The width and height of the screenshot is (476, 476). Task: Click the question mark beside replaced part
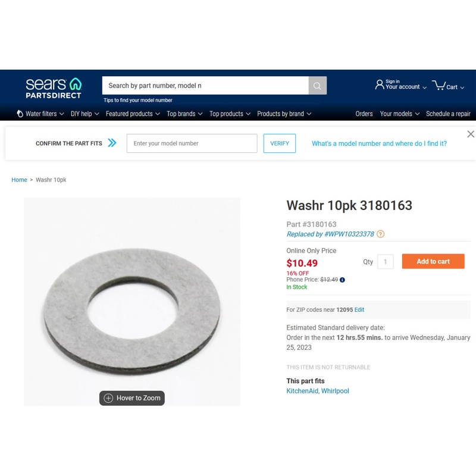click(380, 234)
